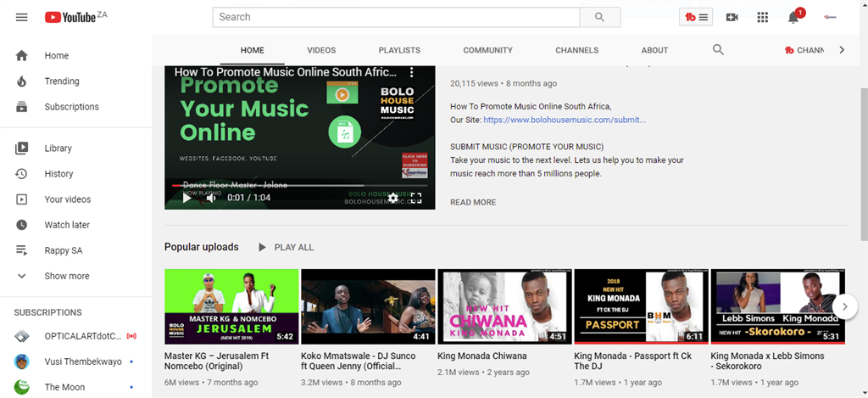This screenshot has height=398, width=868.
Task: Open the account avatar menu
Action: [x=829, y=17]
